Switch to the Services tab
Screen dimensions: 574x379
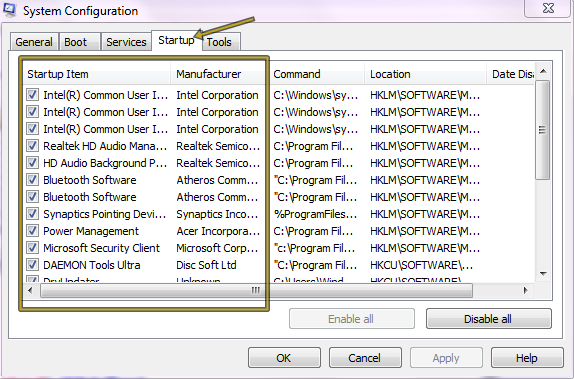tap(126, 42)
